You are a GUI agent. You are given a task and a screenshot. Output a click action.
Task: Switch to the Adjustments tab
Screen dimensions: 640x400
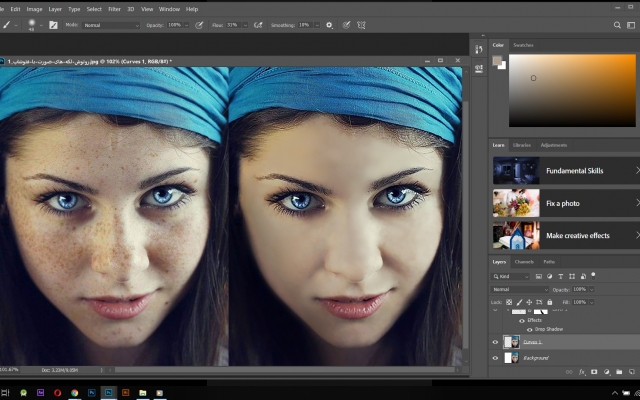point(553,145)
